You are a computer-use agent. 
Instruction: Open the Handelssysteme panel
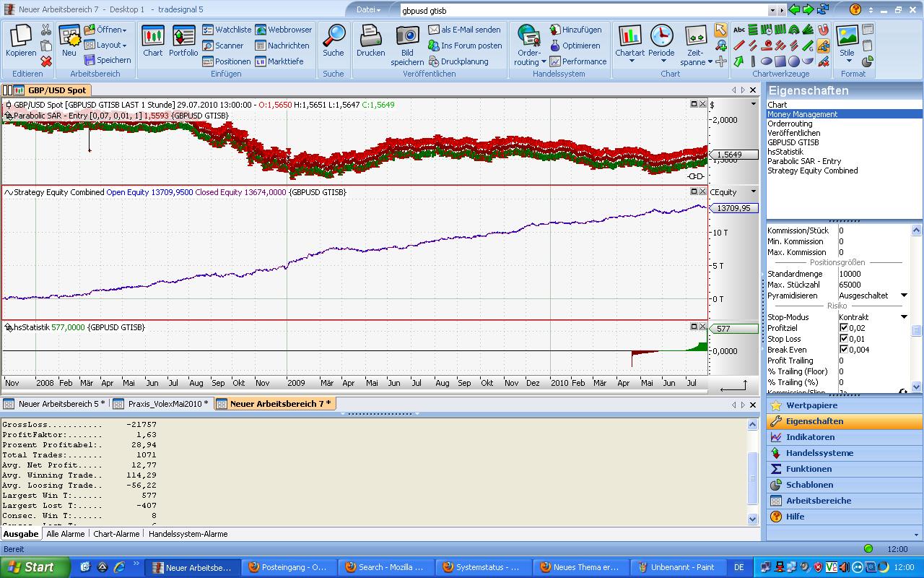(819, 453)
